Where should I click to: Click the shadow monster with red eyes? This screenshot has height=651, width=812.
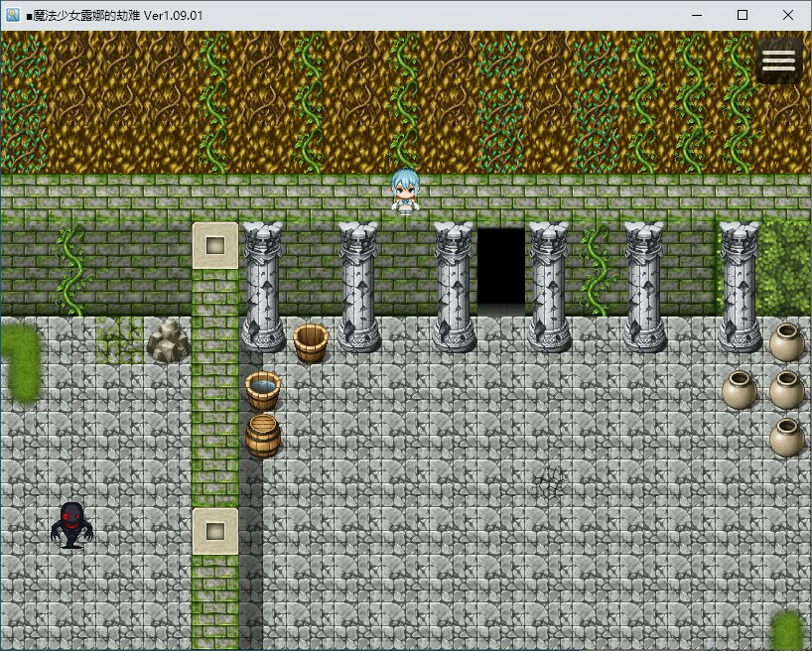point(72,525)
